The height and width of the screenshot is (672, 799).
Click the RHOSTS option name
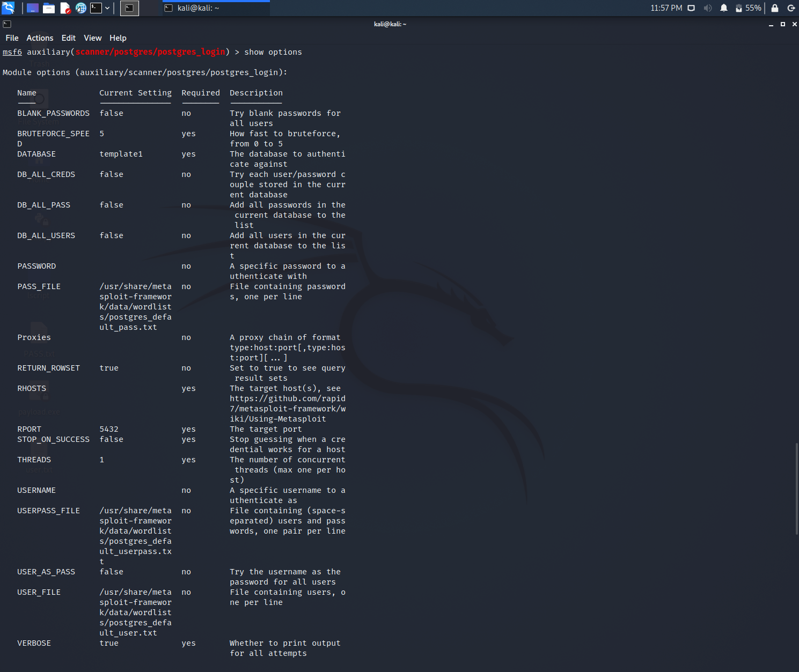point(32,388)
